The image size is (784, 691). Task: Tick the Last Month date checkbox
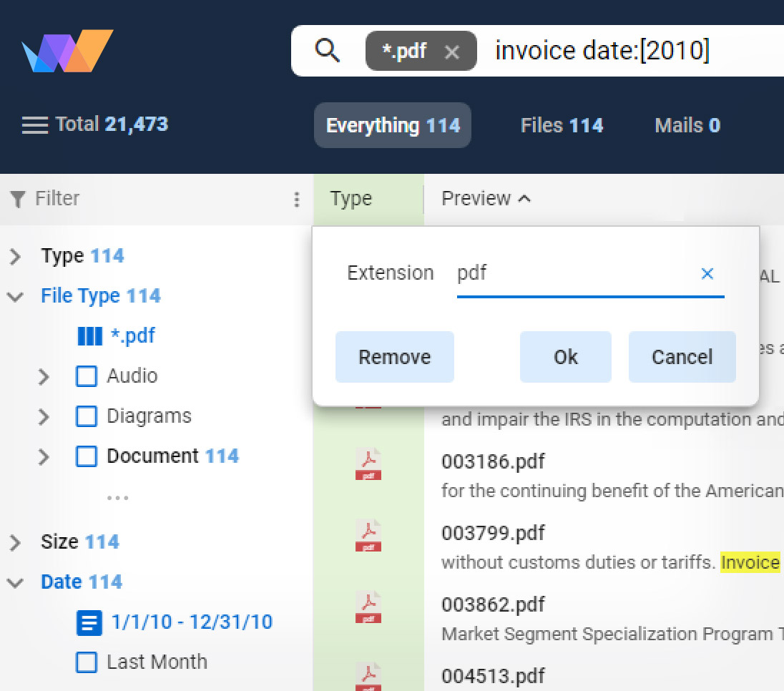(x=87, y=662)
